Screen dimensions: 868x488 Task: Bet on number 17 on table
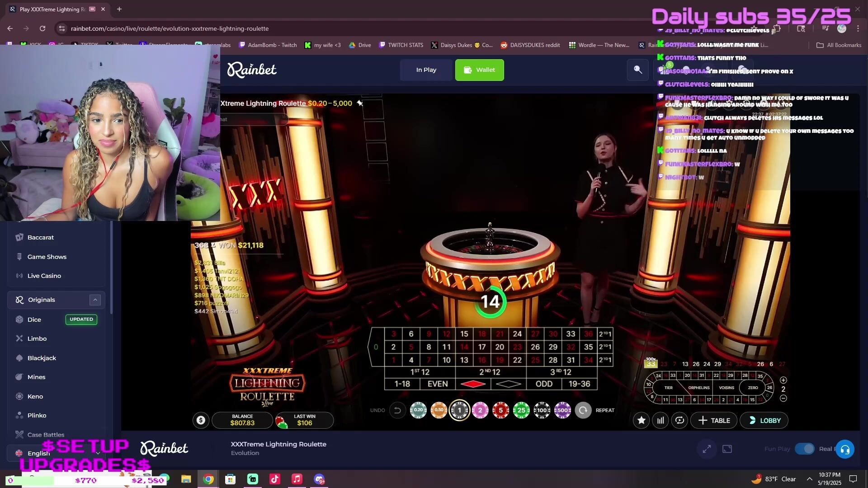point(482,347)
